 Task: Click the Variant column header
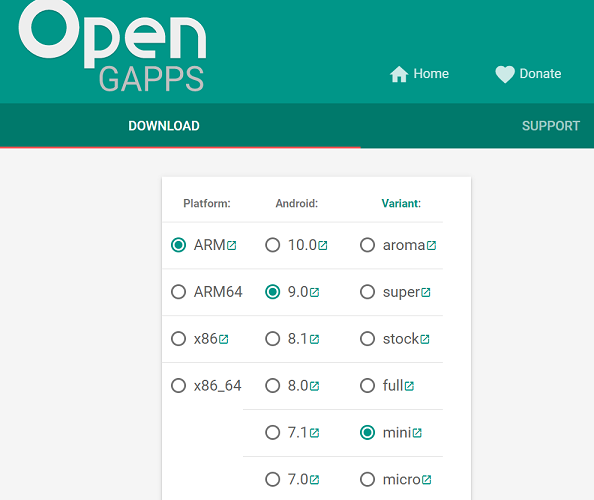click(x=401, y=203)
